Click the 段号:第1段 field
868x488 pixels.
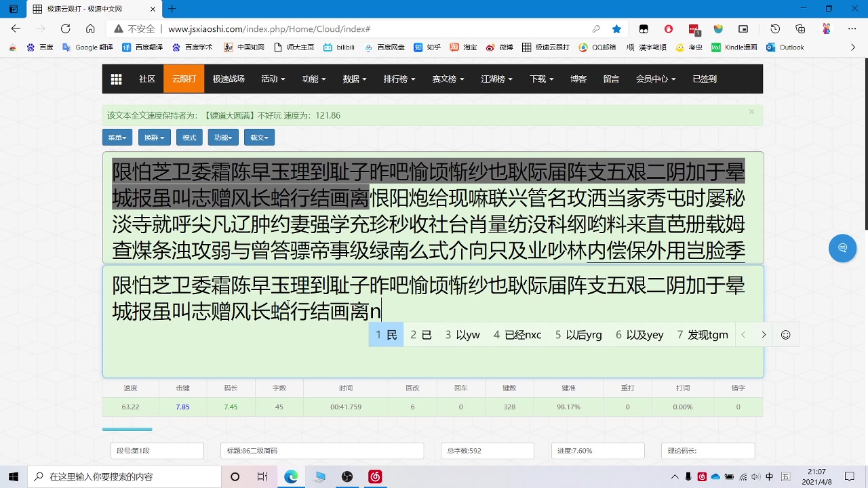(x=157, y=451)
